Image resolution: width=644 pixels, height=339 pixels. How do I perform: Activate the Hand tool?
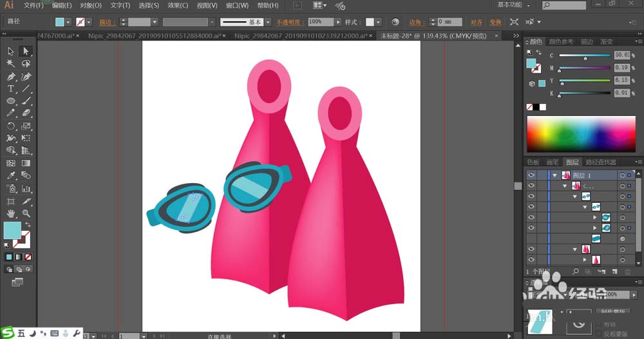point(11,214)
